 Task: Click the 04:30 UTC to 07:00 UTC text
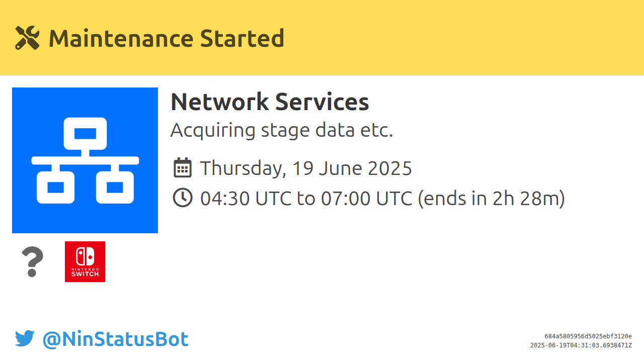click(307, 198)
